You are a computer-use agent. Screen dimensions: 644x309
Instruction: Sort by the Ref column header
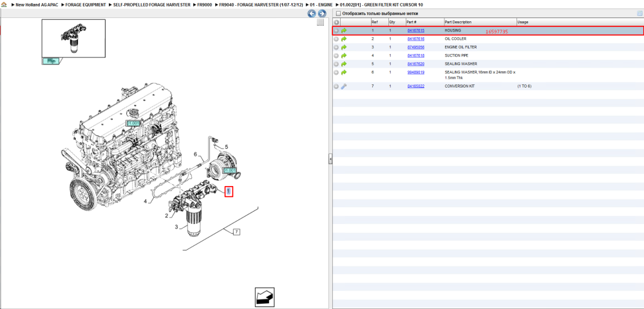click(374, 22)
